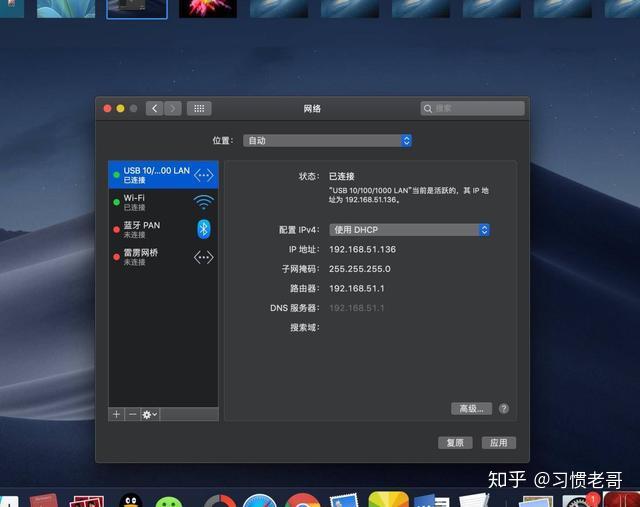Open the help question mark button
Viewport: 640px width, 507px height.
(504, 408)
